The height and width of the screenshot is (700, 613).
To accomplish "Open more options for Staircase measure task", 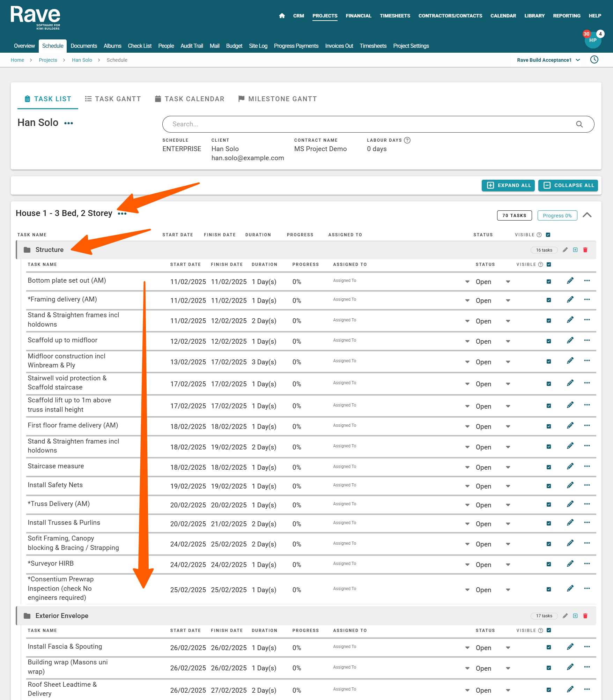I will point(587,467).
